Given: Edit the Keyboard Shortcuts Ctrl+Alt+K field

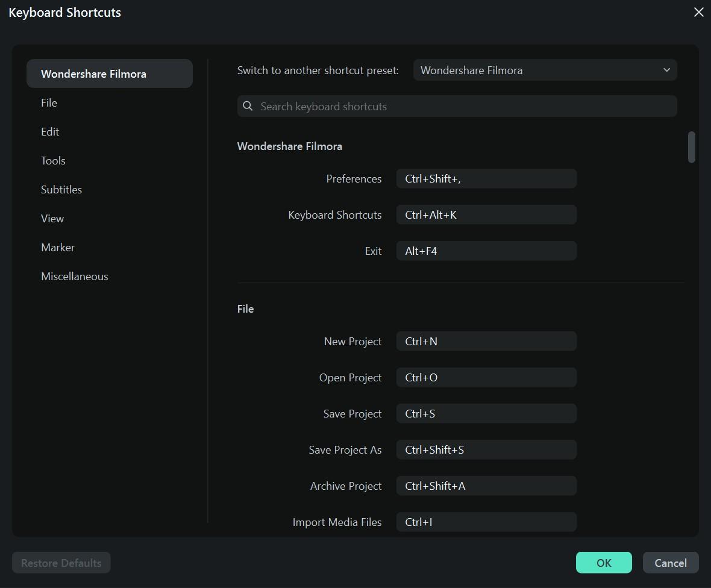Looking at the screenshot, I should coord(486,215).
